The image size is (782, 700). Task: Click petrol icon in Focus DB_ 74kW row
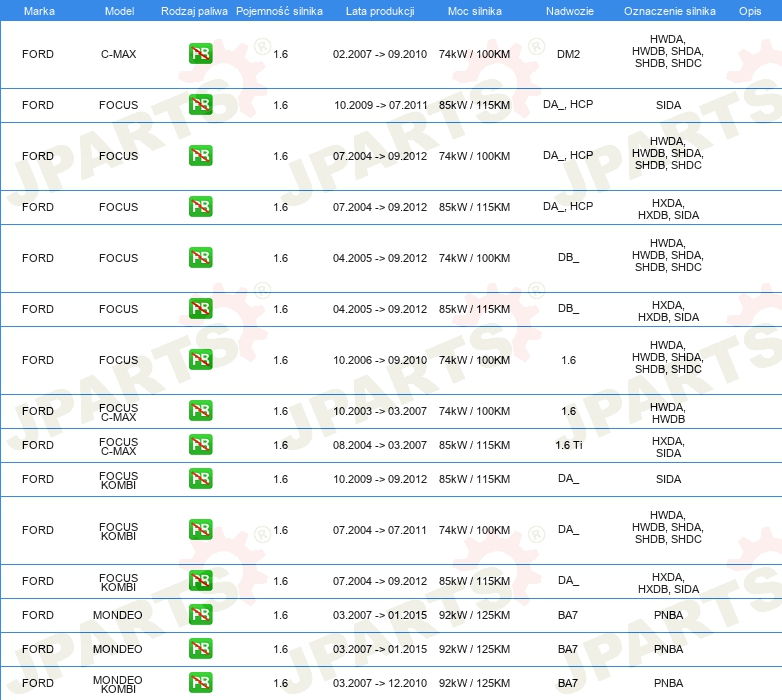click(200, 258)
